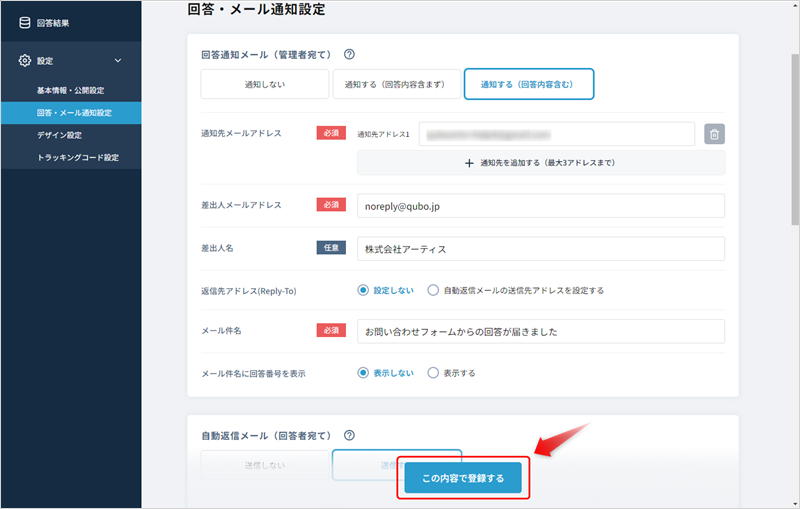Collapse the 設定 sidebar section chevron
Viewport: 800px width, 509px height.
coord(118,61)
